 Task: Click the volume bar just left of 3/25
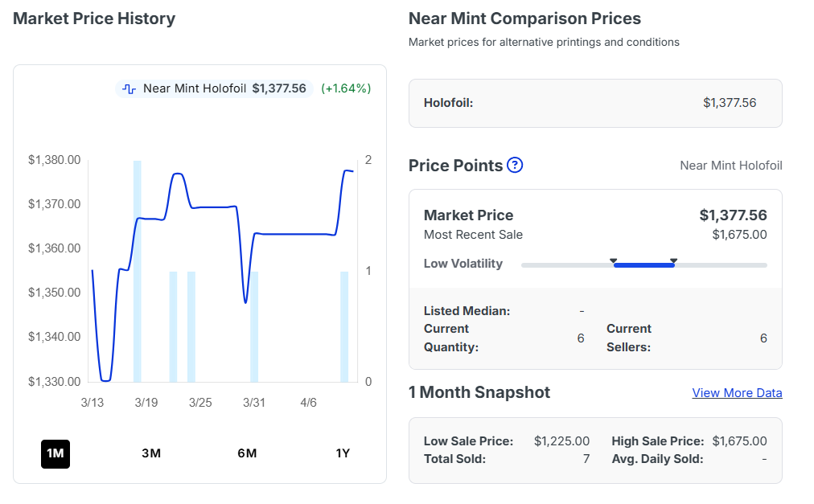pos(191,326)
